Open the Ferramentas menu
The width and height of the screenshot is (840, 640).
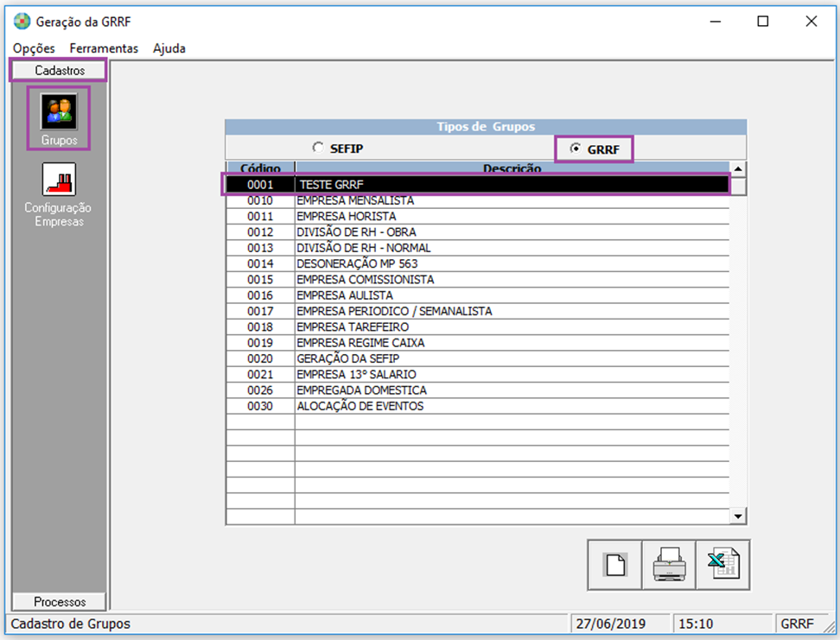click(x=104, y=48)
